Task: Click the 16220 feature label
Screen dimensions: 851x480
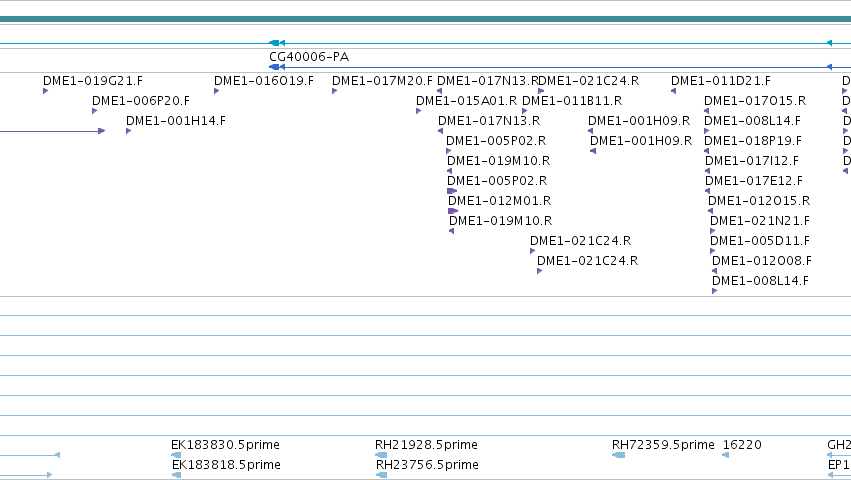Action: coord(742,445)
